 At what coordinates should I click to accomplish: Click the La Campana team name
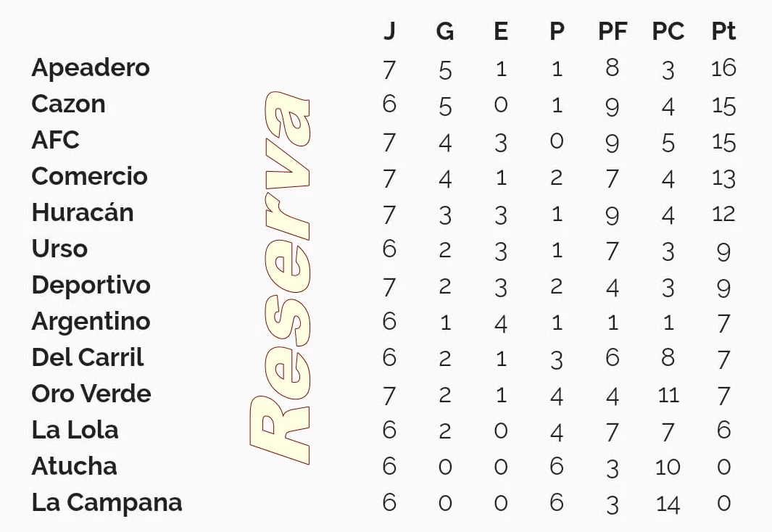pyautogui.click(x=107, y=504)
